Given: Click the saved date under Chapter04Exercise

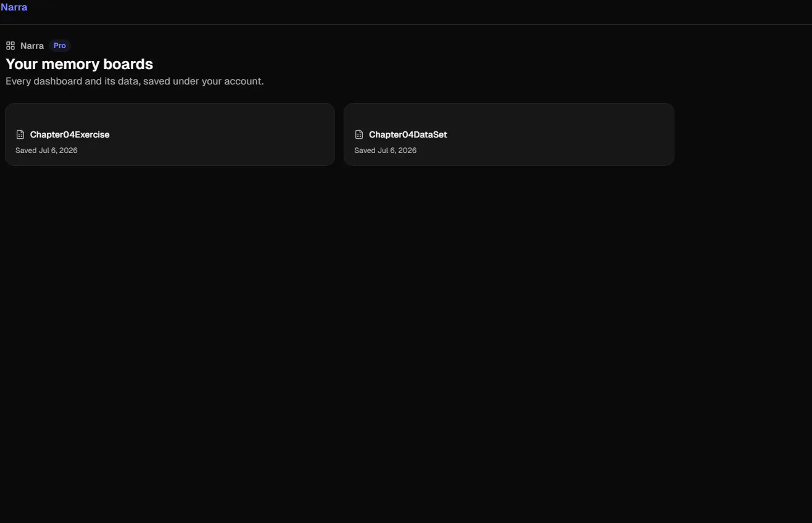Looking at the screenshot, I should click(x=46, y=150).
